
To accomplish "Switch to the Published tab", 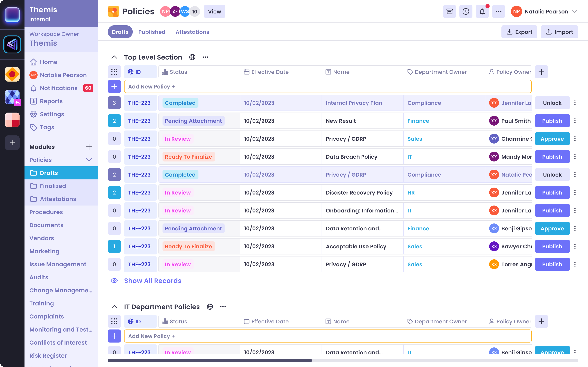I will pyautogui.click(x=152, y=32).
